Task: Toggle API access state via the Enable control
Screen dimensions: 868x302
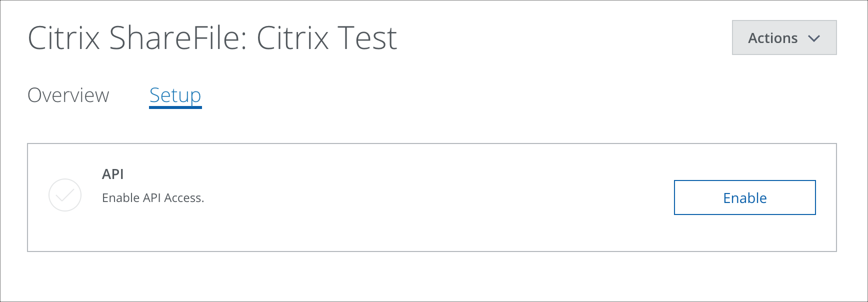Action: coord(744,197)
